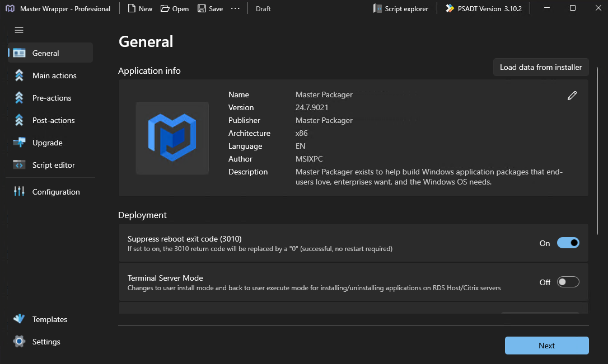
Task: Enable the Terminal Server Mode toggle
Action: click(x=568, y=282)
